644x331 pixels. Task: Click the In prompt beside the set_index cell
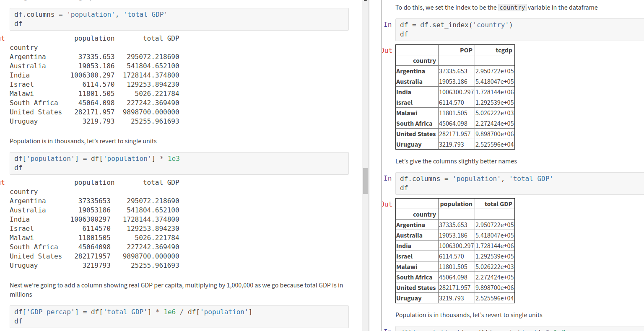point(388,24)
